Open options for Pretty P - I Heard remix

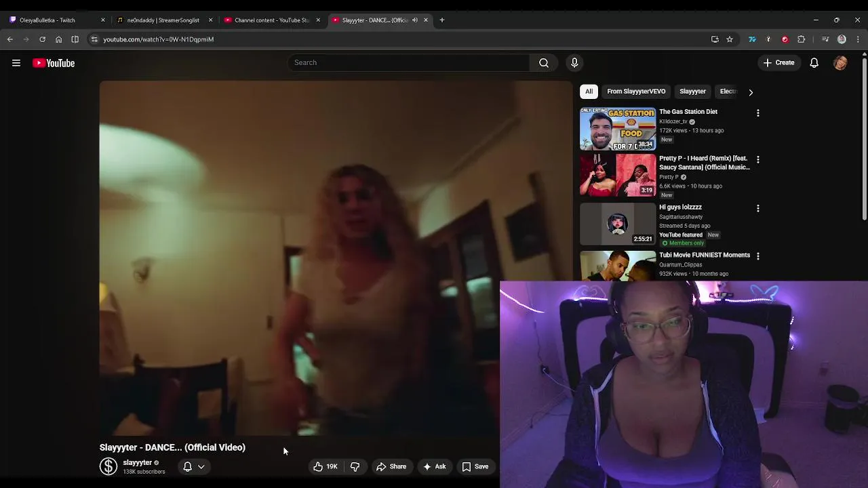pyautogui.click(x=758, y=160)
